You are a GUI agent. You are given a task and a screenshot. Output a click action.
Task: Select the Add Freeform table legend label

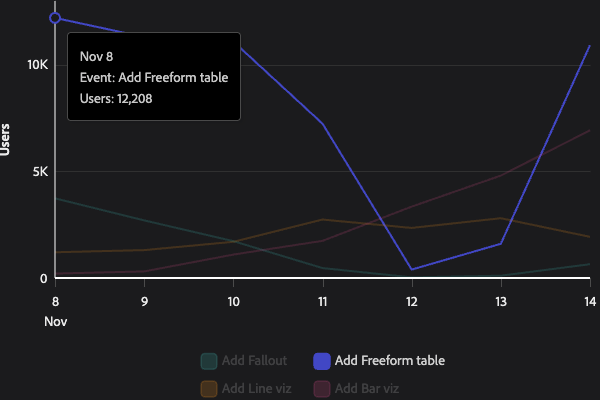pos(389,361)
